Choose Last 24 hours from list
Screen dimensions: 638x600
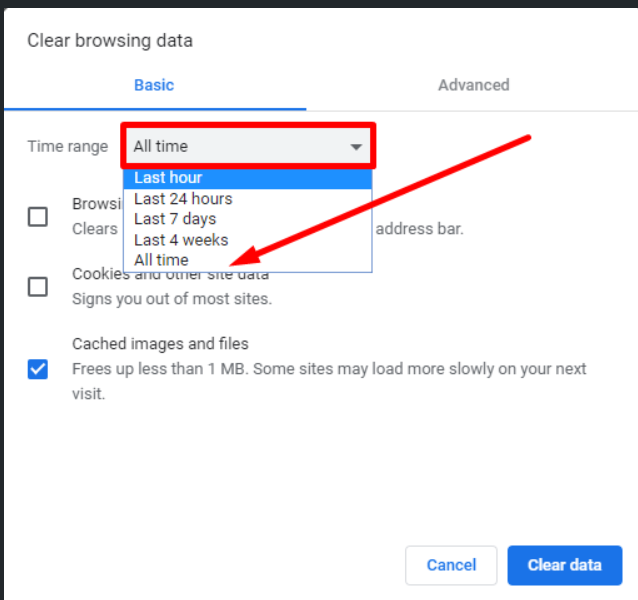(183, 199)
